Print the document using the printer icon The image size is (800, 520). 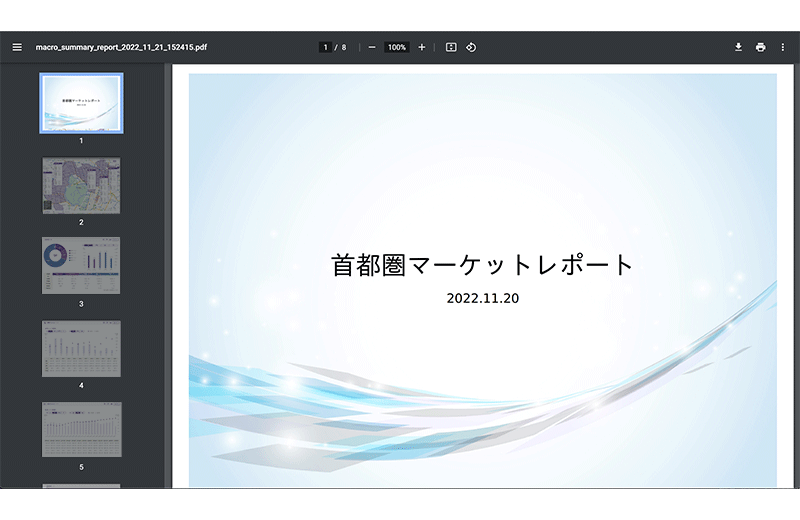click(x=760, y=47)
